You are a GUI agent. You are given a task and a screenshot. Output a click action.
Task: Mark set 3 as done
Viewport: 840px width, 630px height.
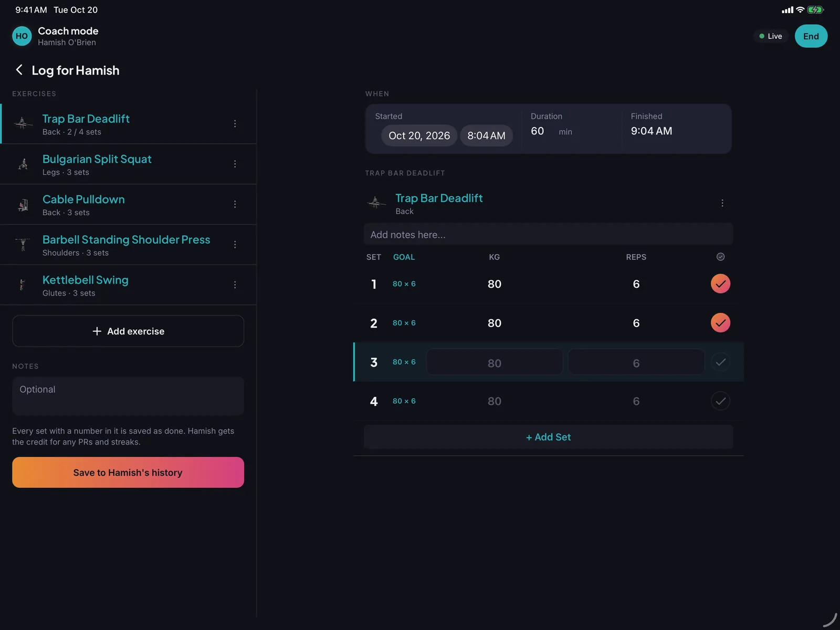[x=720, y=362]
